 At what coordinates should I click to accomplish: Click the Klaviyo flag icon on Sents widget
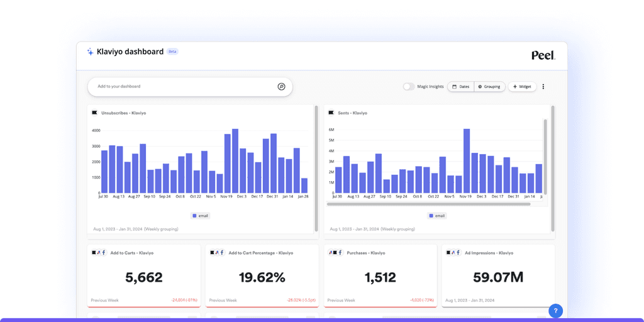331,113
